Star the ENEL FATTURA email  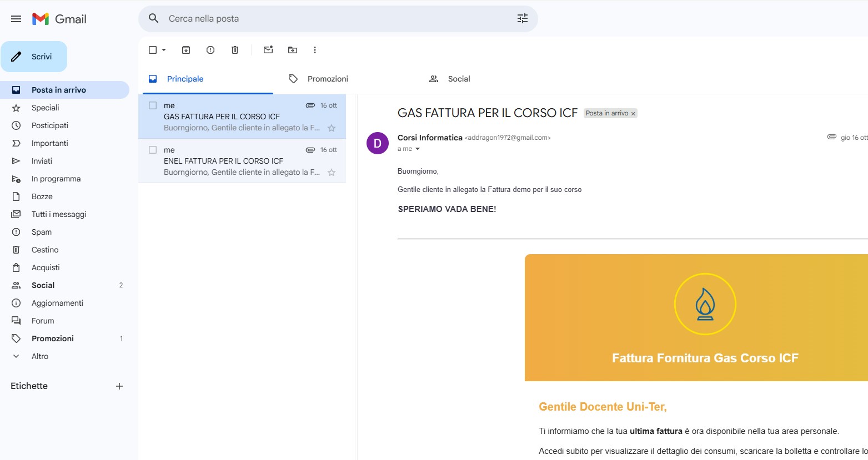click(x=331, y=173)
